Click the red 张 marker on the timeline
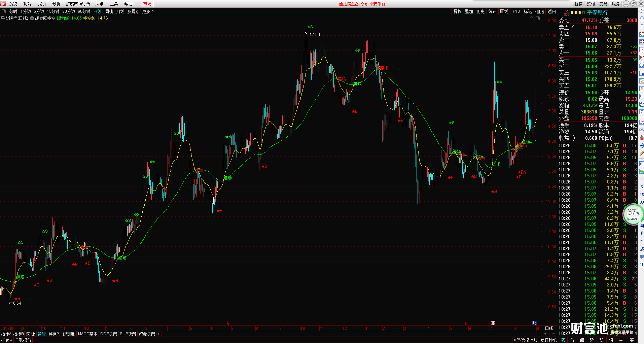644x344 pixels. (x=493, y=323)
